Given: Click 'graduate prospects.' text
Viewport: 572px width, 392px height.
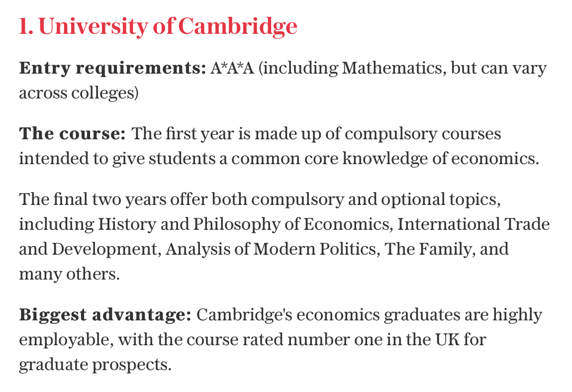Looking at the screenshot, I should click(x=95, y=365).
